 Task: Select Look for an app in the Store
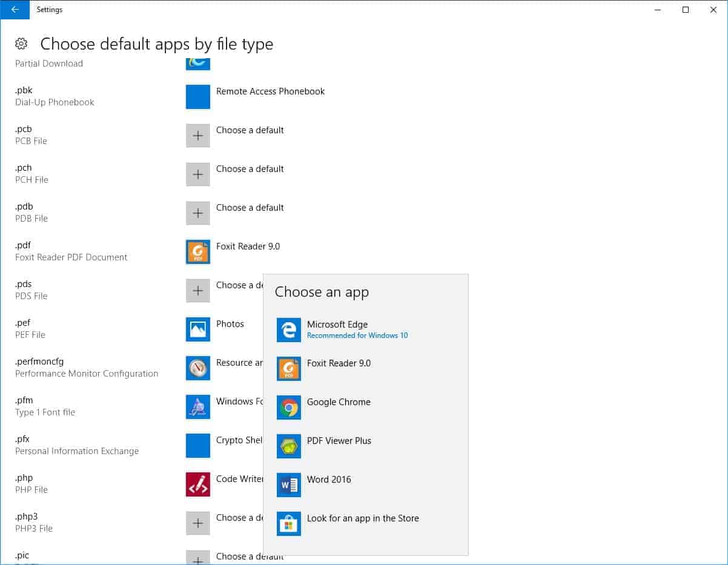click(363, 518)
